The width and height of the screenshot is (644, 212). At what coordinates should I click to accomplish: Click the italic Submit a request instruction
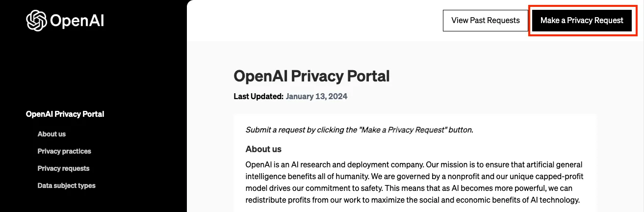click(360, 130)
